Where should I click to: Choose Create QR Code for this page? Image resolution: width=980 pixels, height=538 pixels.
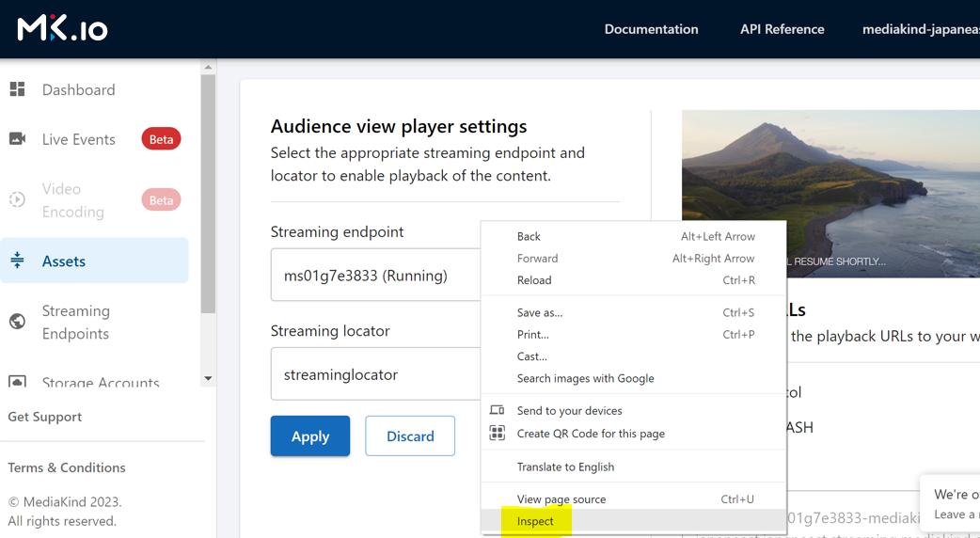point(633,434)
